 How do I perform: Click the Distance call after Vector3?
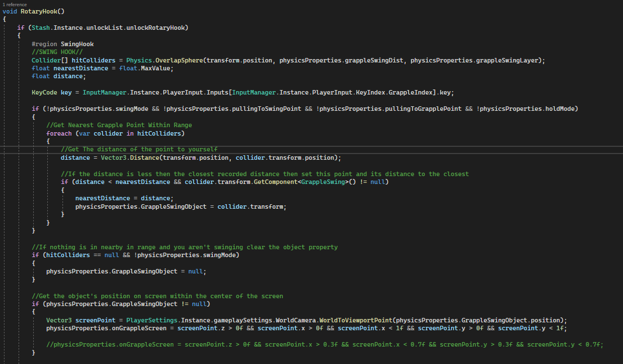(145, 158)
